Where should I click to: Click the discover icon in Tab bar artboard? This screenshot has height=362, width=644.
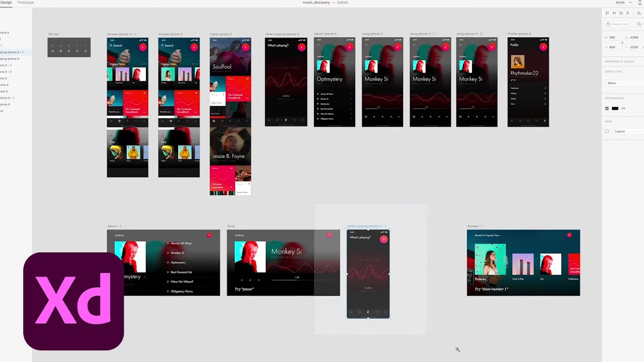[x=61, y=51]
